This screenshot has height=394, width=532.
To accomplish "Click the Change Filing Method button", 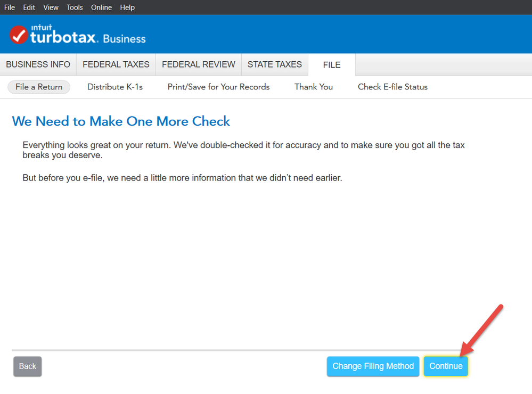I will 373,366.
